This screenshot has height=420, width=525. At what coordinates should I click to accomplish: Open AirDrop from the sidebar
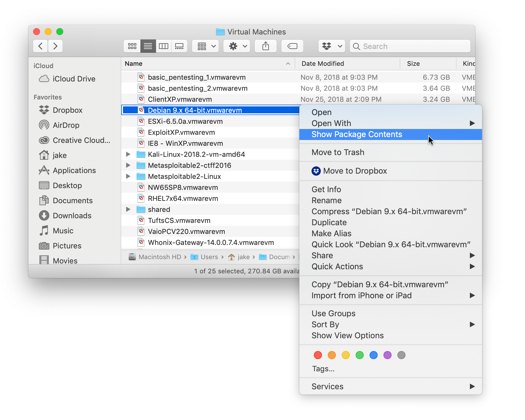[x=66, y=125]
